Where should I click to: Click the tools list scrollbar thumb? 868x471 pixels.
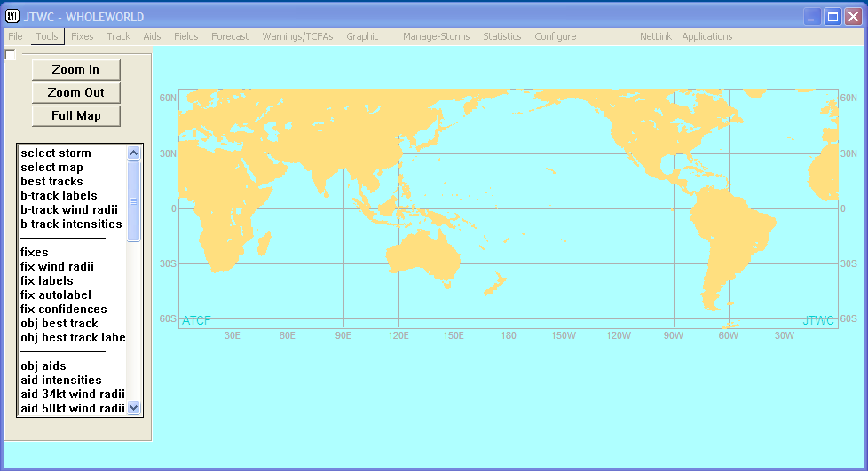point(134,200)
